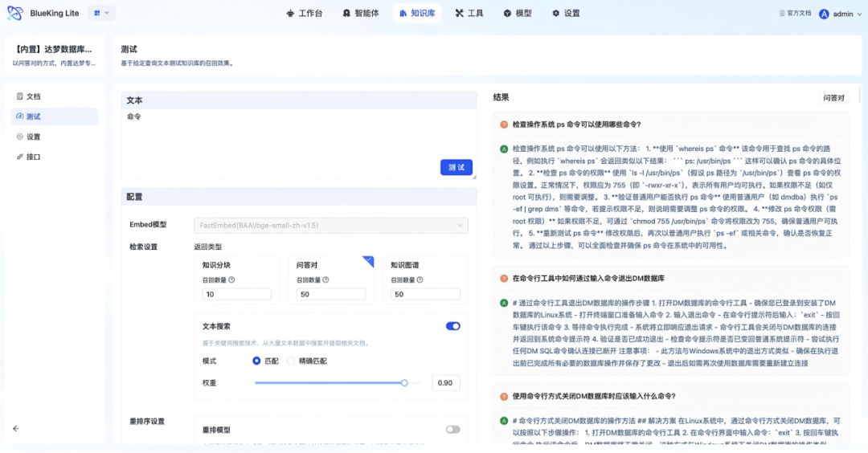Image resolution: width=868 pixels, height=453 pixels.
Task: Click the link icon beside 接口
Action: click(x=20, y=157)
